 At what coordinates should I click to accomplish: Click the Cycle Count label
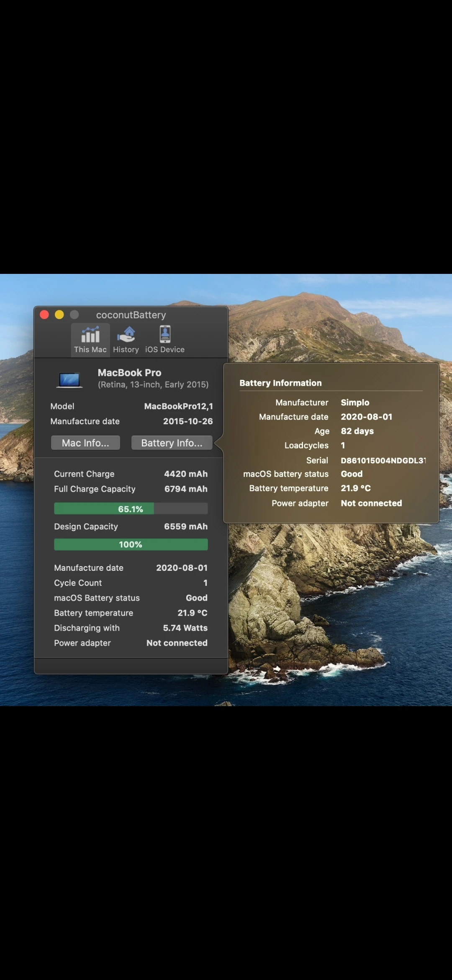pos(78,583)
